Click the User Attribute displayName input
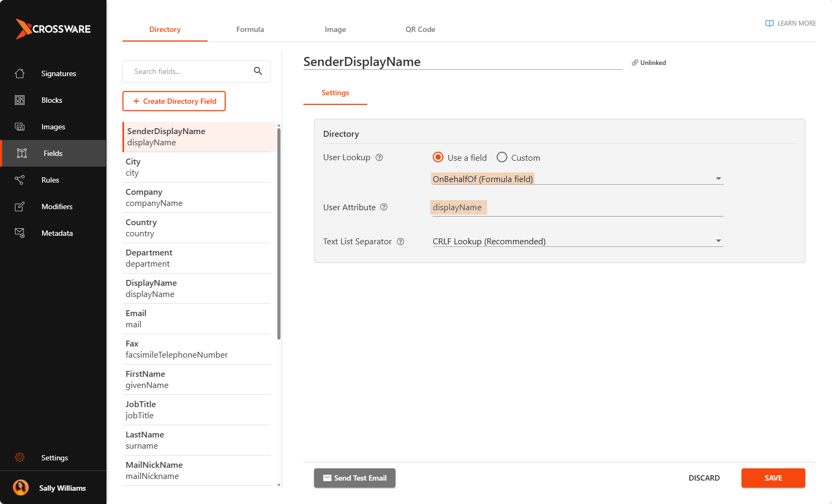Image resolution: width=832 pixels, height=504 pixels. pos(576,208)
